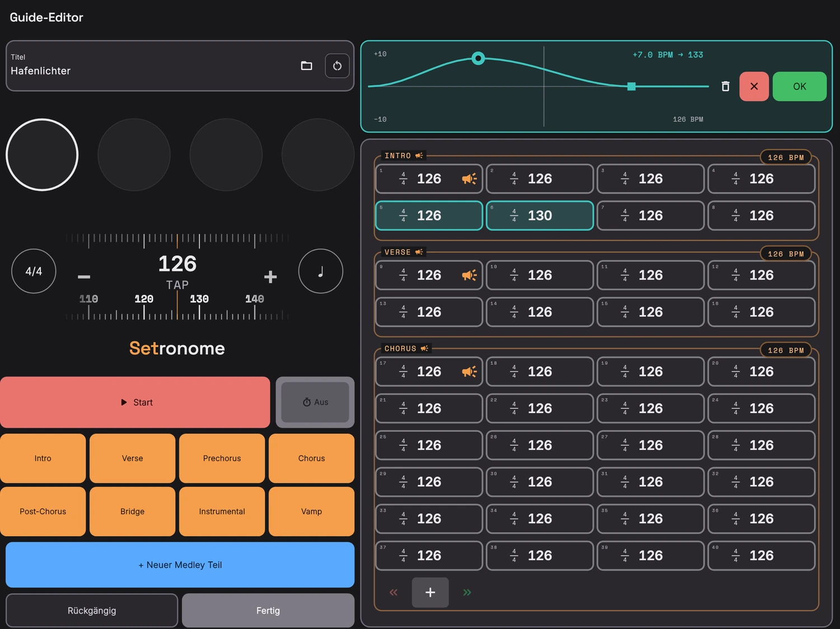Open the folder icon beside the title
840x629 pixels.
point(306,66)
